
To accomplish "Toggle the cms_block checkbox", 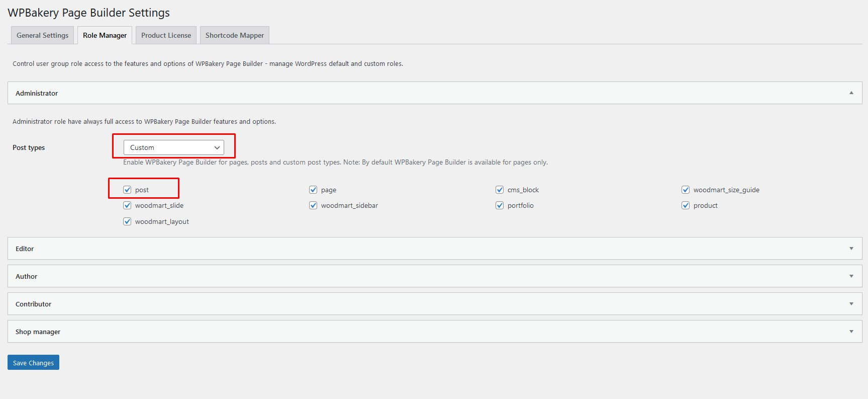I will pyautogui.click(x=500, y=190).
